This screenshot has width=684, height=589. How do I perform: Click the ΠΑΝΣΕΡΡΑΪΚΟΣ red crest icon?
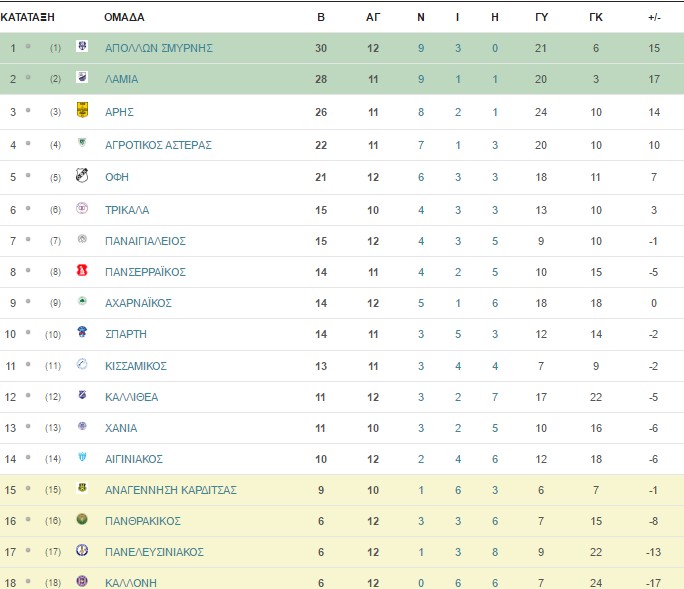[x=82, y=271]
